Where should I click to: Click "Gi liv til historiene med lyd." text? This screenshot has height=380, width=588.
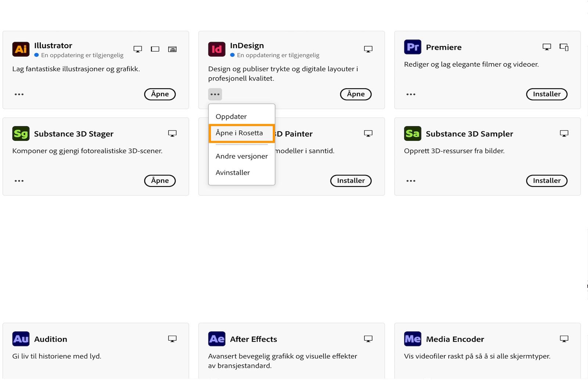point(57,356)
